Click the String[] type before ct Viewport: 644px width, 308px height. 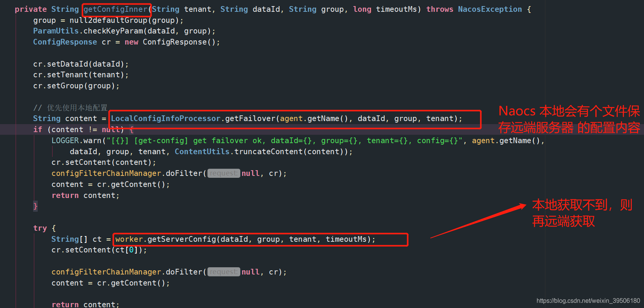point(69,239)
